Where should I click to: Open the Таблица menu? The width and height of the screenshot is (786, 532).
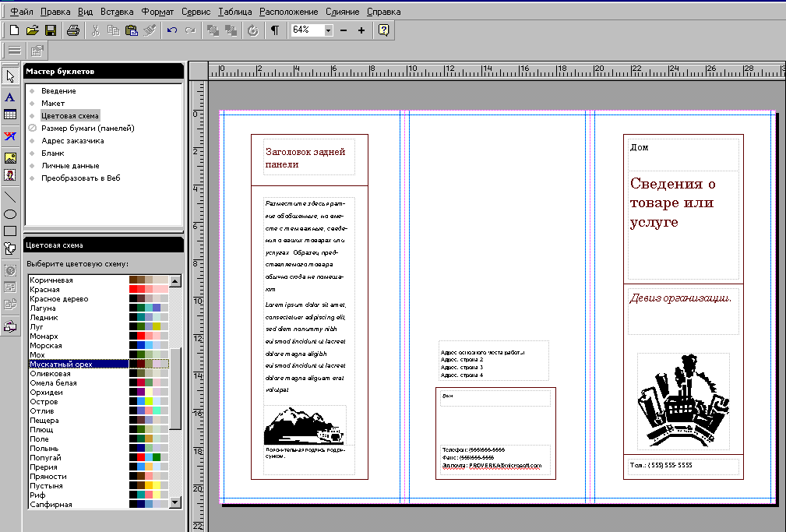235,12
